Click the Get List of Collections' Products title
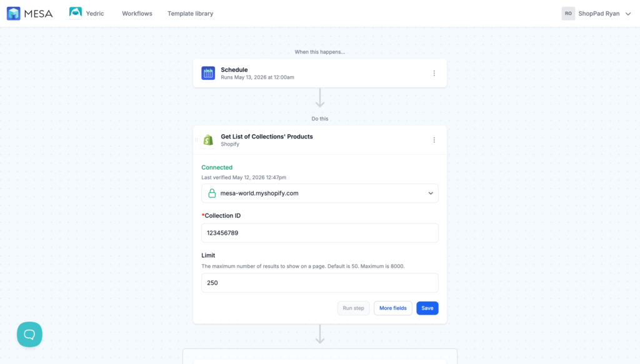The image size is (640, 364). [267, 137]
